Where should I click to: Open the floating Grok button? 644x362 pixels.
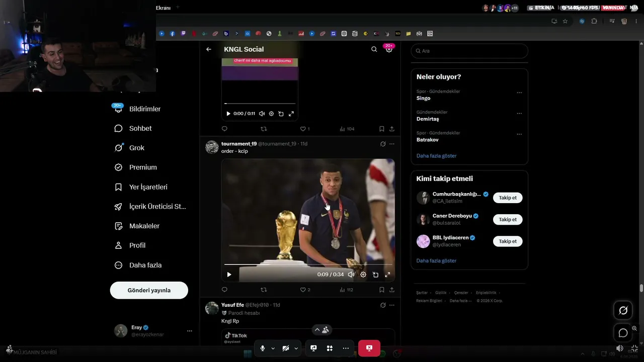click(623, 310)
